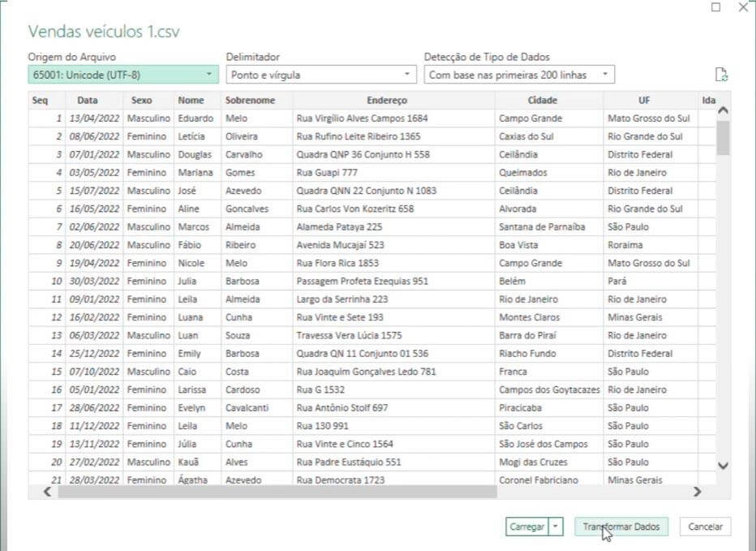756x551 pixels.
Task: Open the Origem do Arquivo dropdown
Action: [x=123, y=75]
